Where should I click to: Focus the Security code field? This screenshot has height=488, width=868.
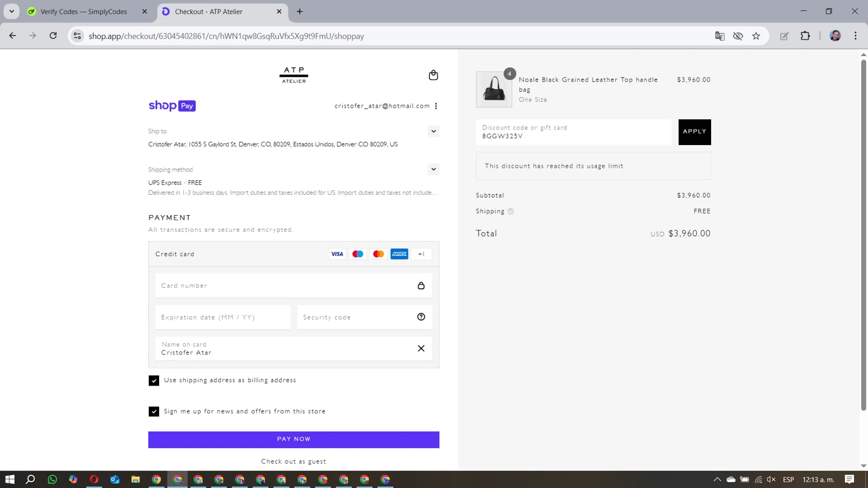click(x=365, y=317)
